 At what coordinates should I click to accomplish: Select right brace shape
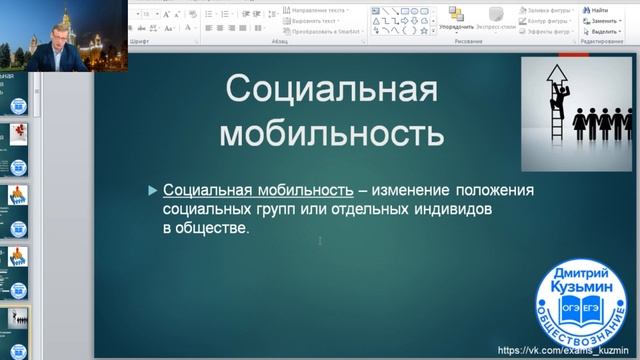point(415,30)
